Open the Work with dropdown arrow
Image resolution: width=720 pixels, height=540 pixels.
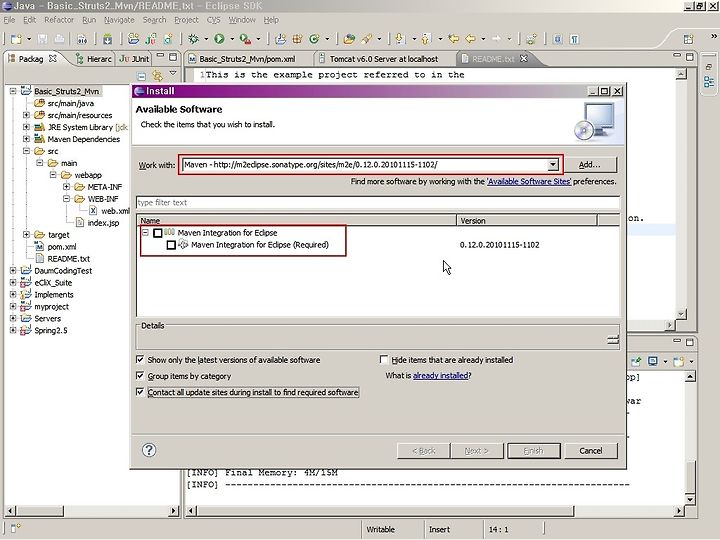pos(553,165)
